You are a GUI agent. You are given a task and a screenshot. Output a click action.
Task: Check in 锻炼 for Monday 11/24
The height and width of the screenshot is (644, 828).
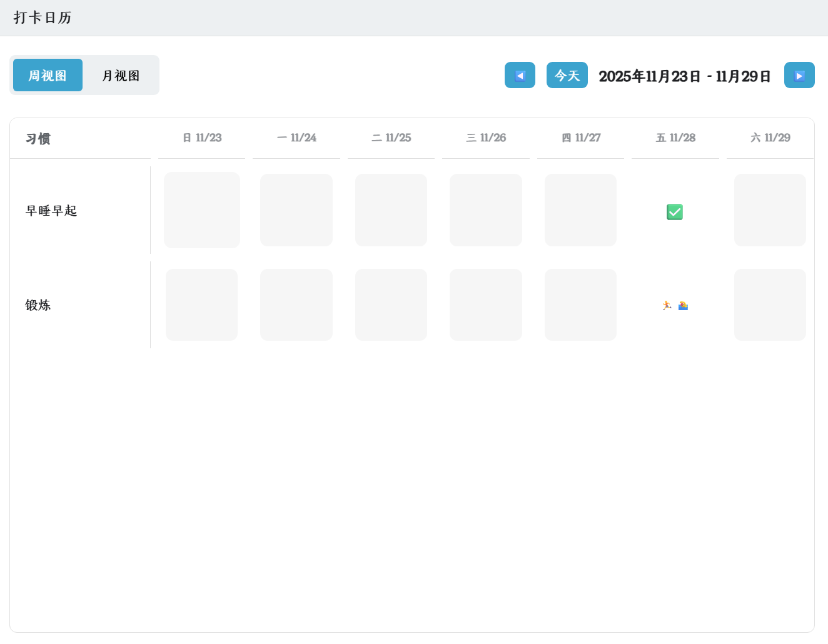(x=296, y=305)
